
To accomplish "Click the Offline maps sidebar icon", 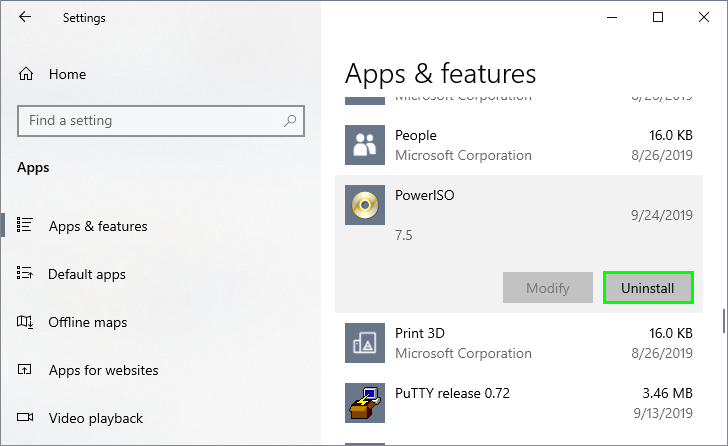I will click(26, 322).
